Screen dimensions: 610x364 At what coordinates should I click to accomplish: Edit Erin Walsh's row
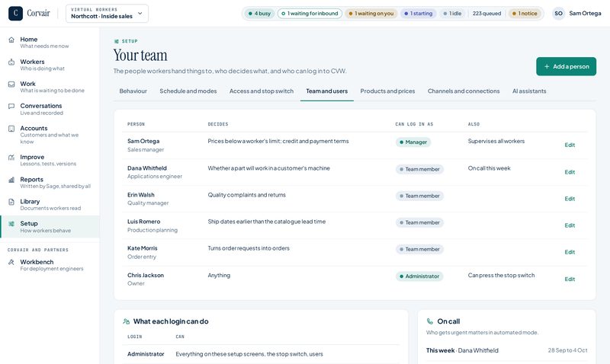(x=570, y=199)
